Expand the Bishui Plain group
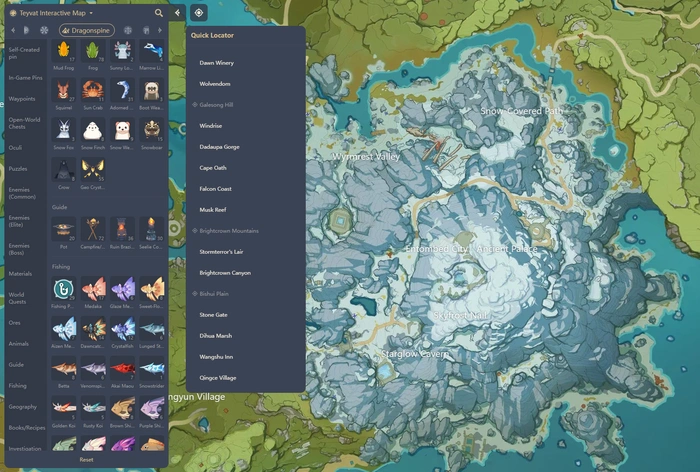This screenshot has width=700, height=472. point(210,294)
